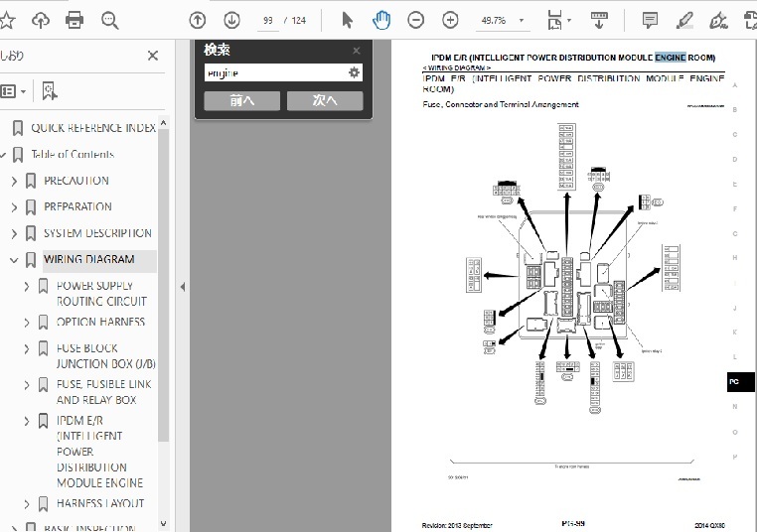Collapse side panel with left triangle handle

tap(183, 287)
